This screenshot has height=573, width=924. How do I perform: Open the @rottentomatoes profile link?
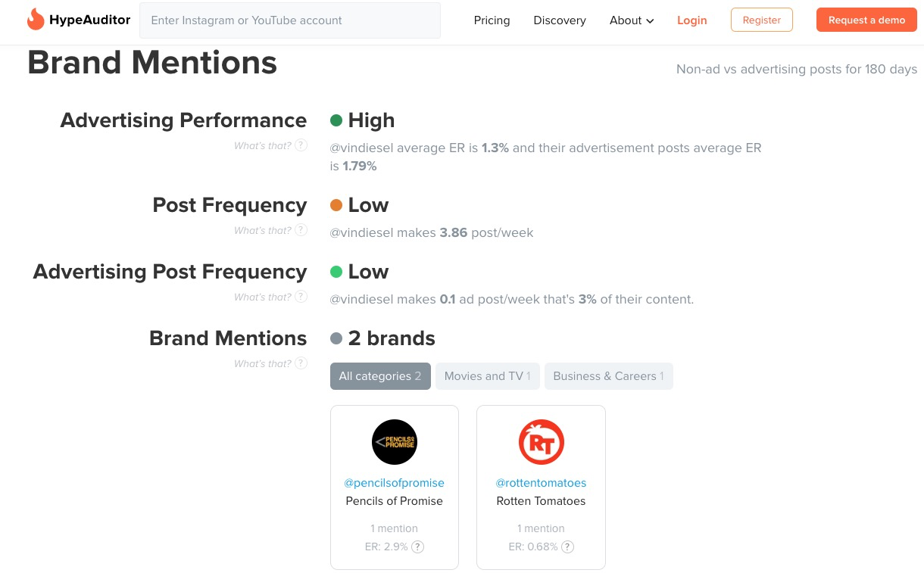pyautogui.click(x=541, y=483)
